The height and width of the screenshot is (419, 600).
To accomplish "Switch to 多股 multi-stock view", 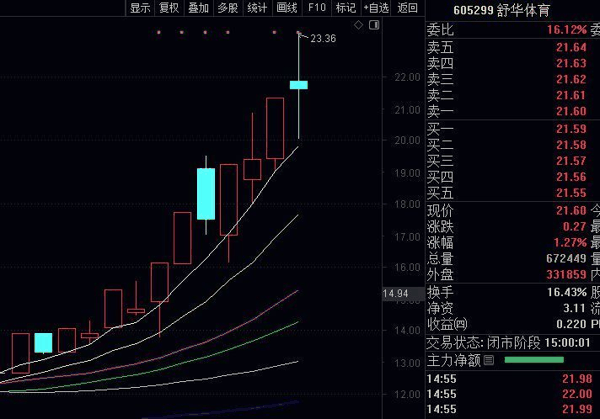I will click(x=227, y=8).
